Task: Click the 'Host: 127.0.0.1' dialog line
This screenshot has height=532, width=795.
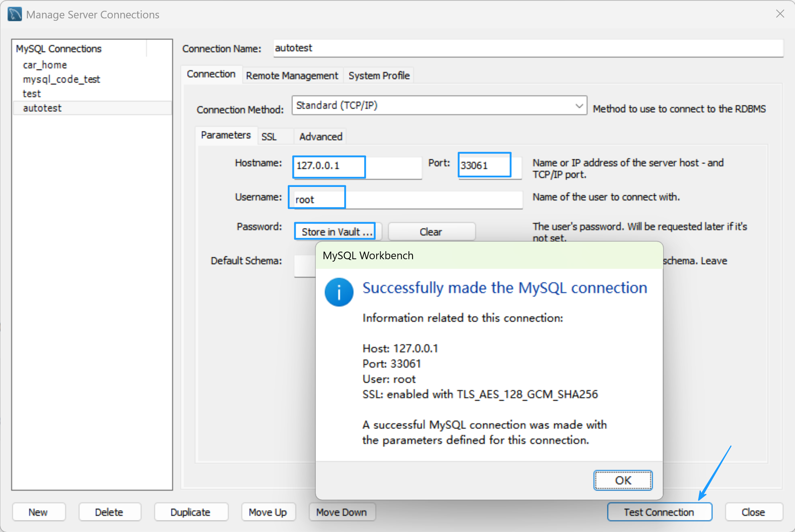Action: [400, 348]
